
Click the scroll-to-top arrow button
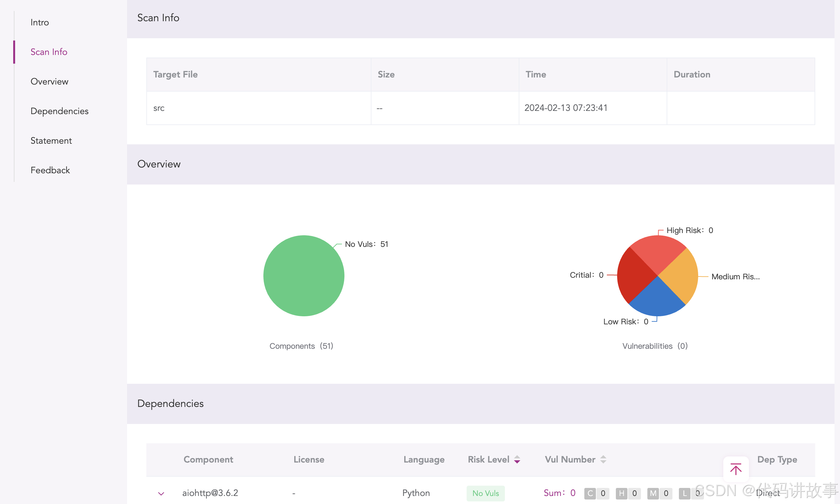point(736,469)
